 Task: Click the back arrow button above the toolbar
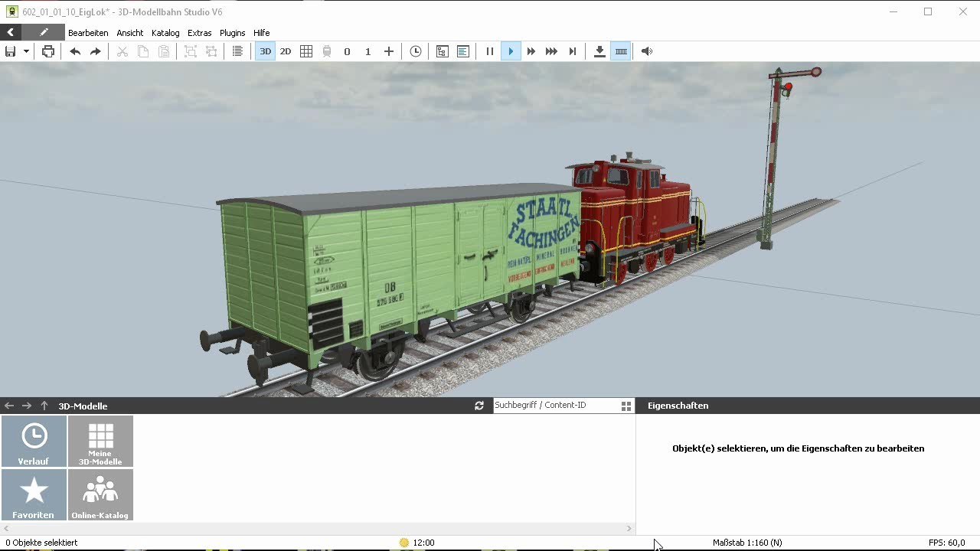(11, 32)
